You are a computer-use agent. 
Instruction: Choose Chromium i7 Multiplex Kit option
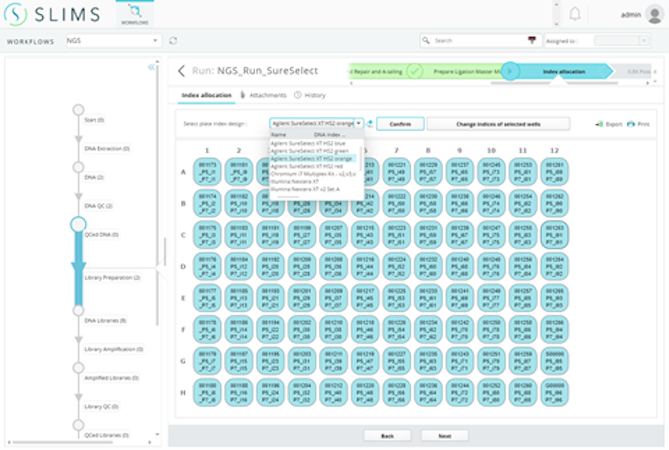tap(313, 174)
